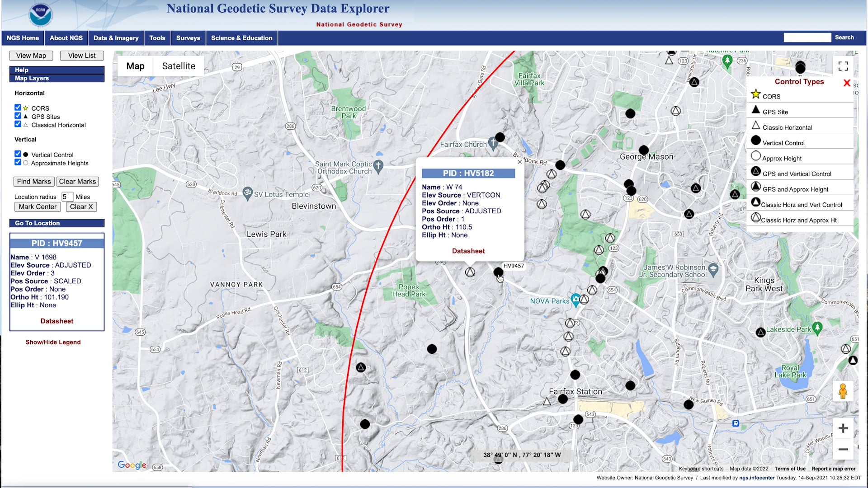Switch to Satellite map view tab
The height and width of the screenshot is (488, 868).
click(x=178, y=66)
